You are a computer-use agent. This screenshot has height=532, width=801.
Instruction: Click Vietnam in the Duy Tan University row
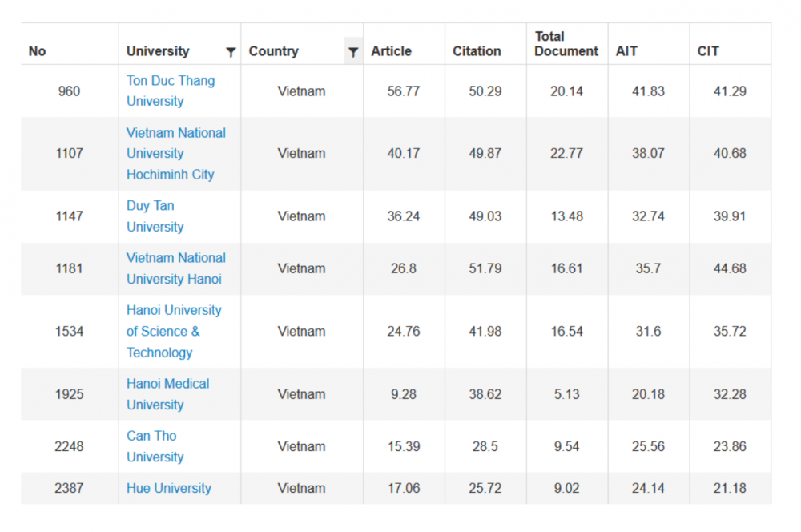(x=301, y=216)
